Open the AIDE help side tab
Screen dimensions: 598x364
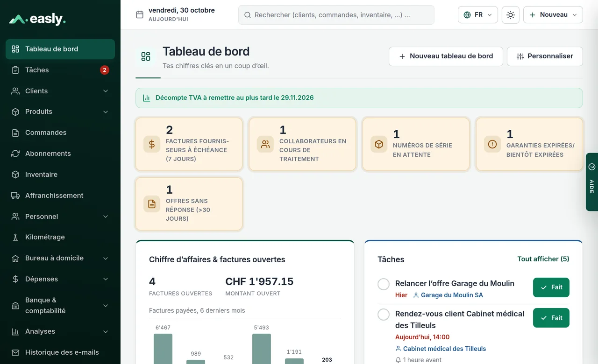pyautogui.click(x=592, y=182)
